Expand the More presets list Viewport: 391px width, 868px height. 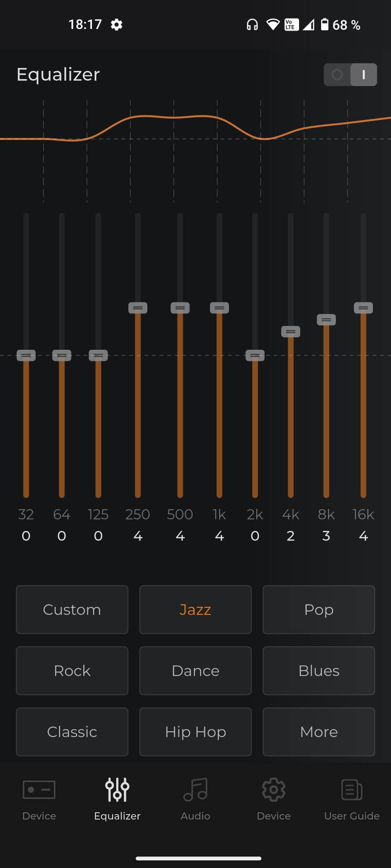(319, 732)
